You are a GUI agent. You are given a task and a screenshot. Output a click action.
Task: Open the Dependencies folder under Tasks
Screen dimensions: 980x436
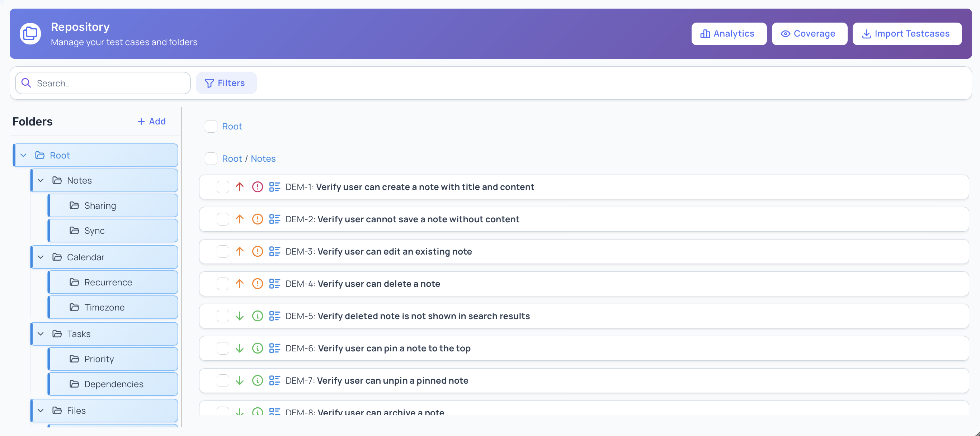click(x=113, y=384)
